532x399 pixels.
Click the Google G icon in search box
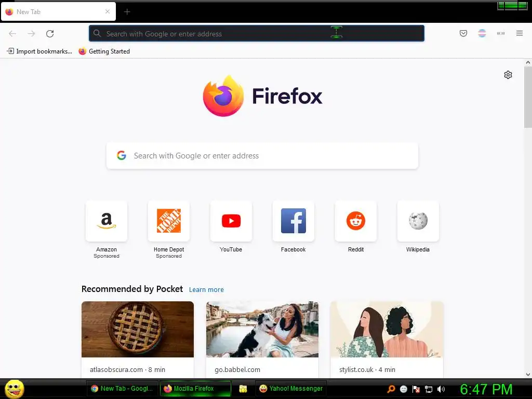point(122,155)
